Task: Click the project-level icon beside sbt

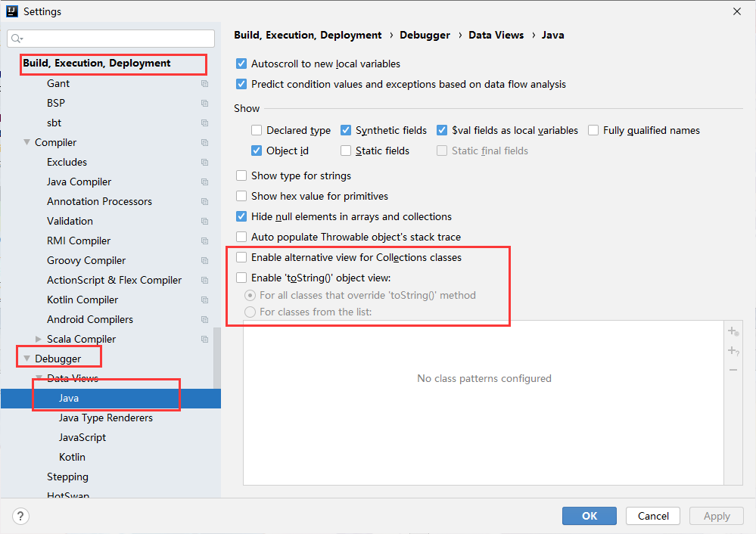Action: click(x=204, y=123)
